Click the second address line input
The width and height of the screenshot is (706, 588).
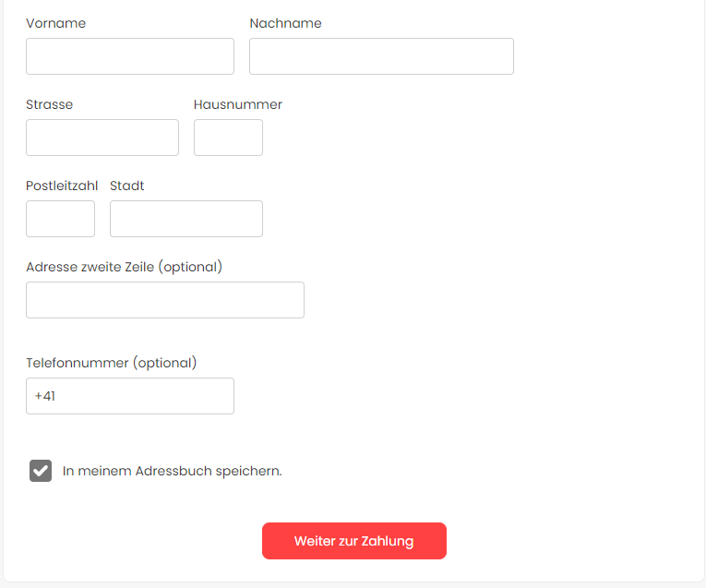(165, 300)
